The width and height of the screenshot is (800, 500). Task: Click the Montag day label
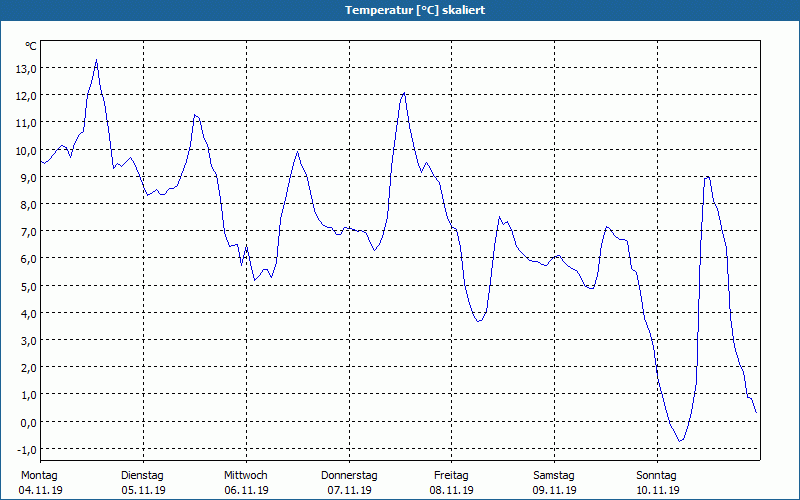[x=39, y=476]
